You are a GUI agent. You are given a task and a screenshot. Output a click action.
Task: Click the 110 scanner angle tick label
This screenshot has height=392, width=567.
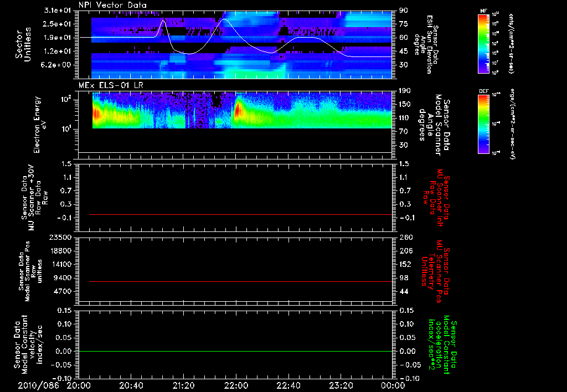pos(405,118)
